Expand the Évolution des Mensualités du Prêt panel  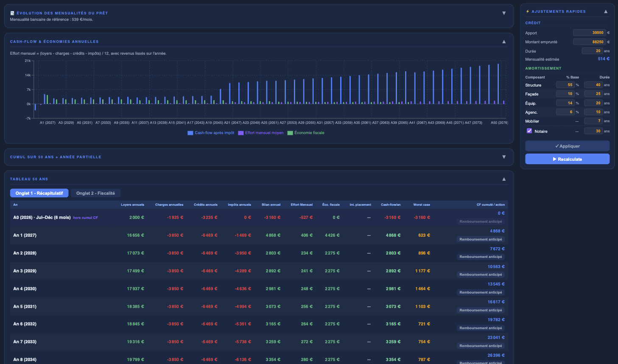click(x=504, y=13)
